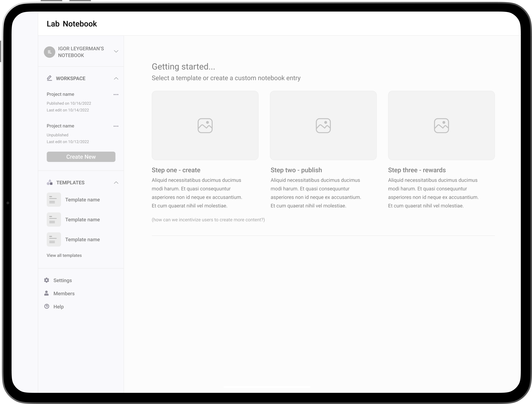This screenshot has width=532, height=404.
Task: Select the second Template name item
Action: [82, 220]
